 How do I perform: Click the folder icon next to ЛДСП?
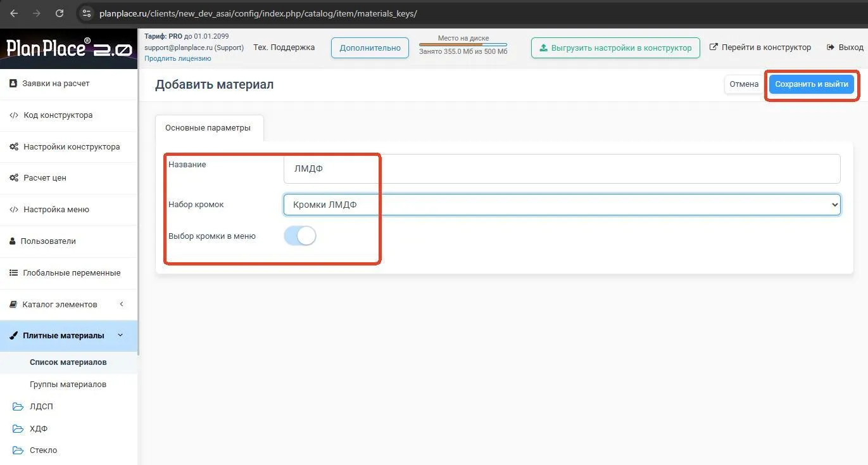click(x=18, y=407)
